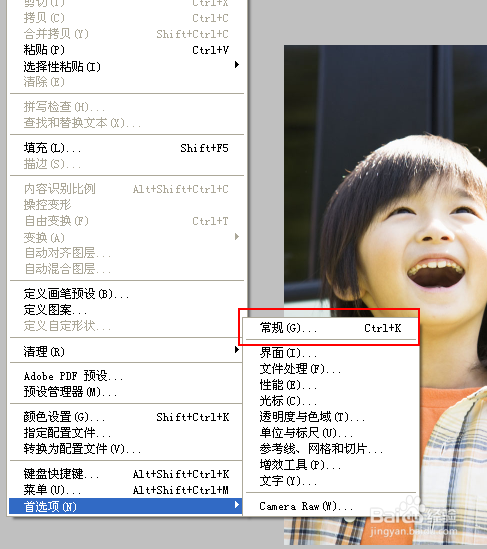Open 预设管理器(M)...
This screenshot has height=549, width=487.
coord(126,391)
